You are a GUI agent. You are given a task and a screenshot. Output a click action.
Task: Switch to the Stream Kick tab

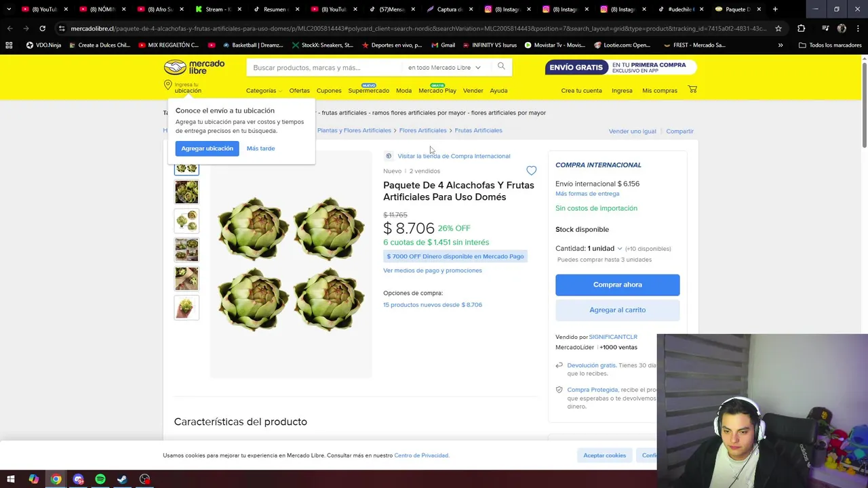coord(218,9)
